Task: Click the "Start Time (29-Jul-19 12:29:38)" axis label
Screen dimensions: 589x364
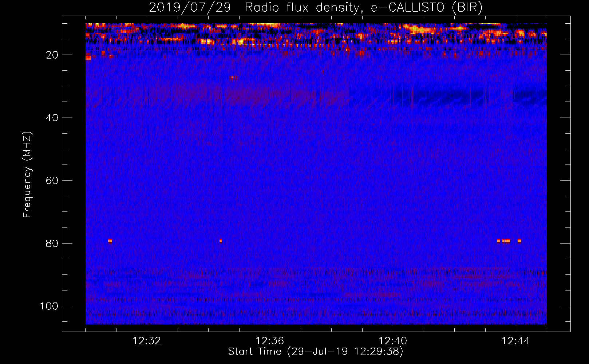Action: (316, 352)
